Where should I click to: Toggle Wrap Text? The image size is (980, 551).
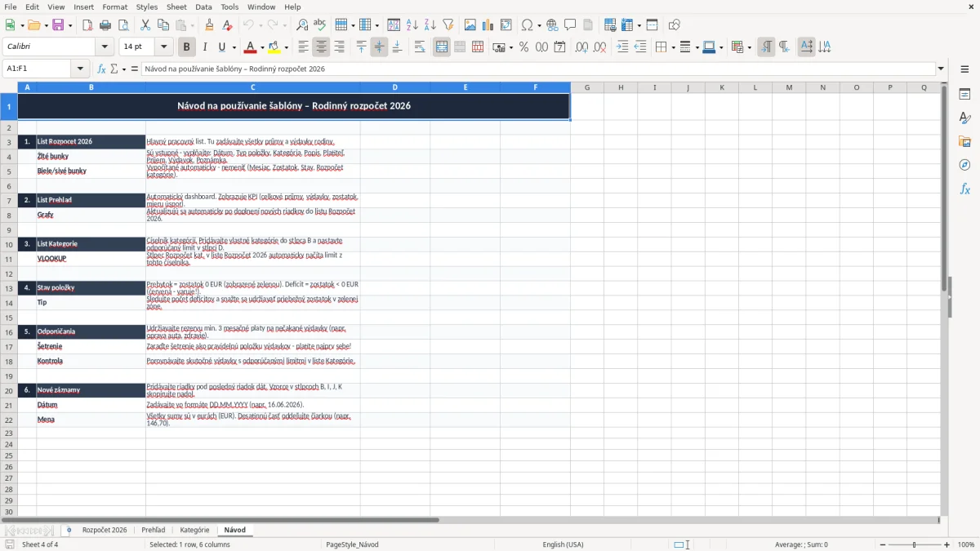[x=420, y=47]
